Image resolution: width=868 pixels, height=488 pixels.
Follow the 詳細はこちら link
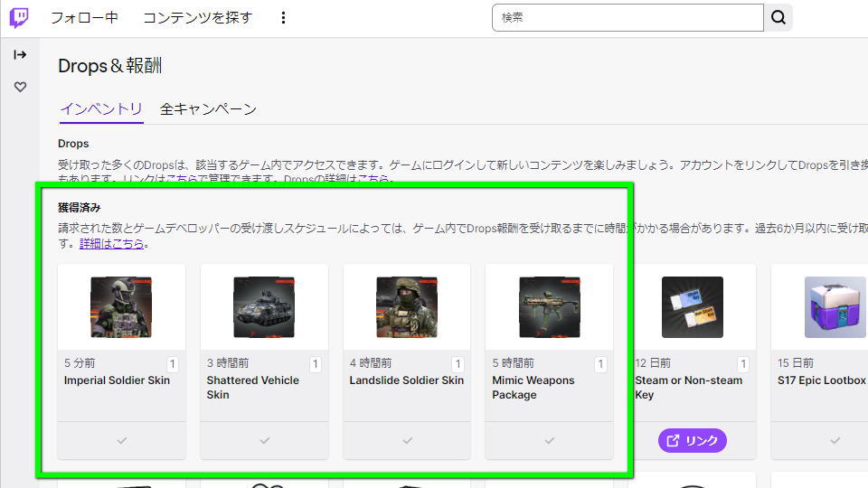click(x=111, y=243)
